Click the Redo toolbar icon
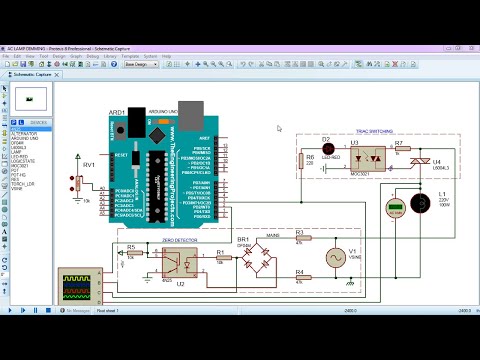This screenshot has width=480, height=360. pyautogui.click(x=251, y=64)
